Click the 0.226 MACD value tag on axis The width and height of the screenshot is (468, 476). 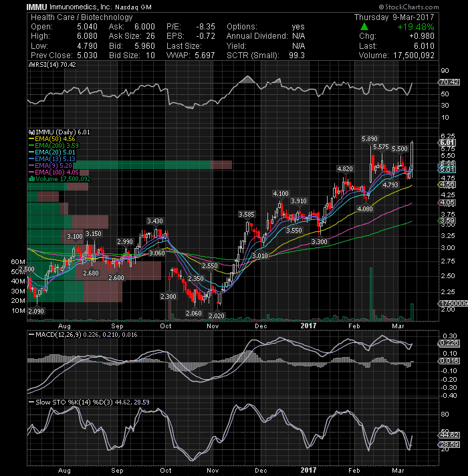tap(449, 343)
